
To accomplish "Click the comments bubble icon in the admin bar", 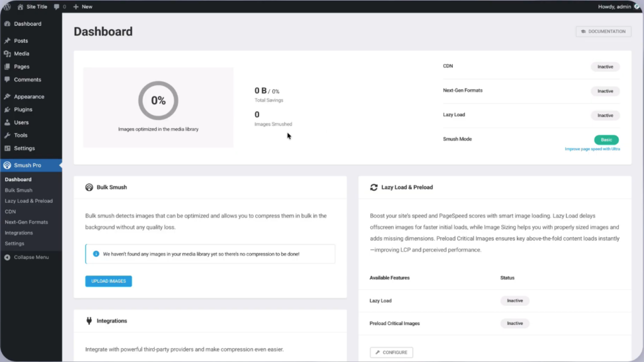I will click(57, 6).
